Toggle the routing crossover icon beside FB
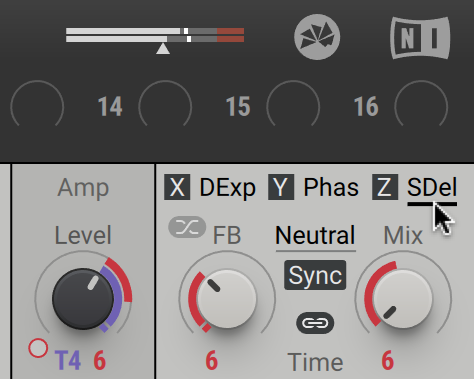The height and width of the screenshot is (379, 474). click(x=187, y=227)
